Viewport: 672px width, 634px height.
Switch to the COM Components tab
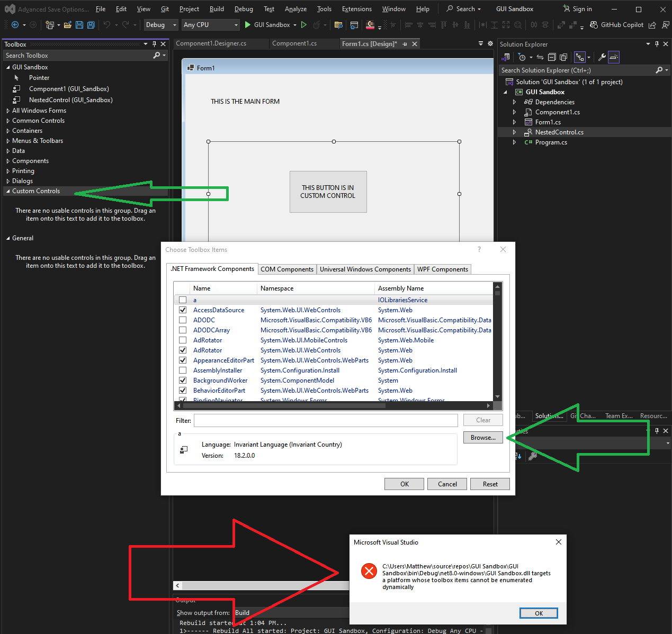coord(286,269)
